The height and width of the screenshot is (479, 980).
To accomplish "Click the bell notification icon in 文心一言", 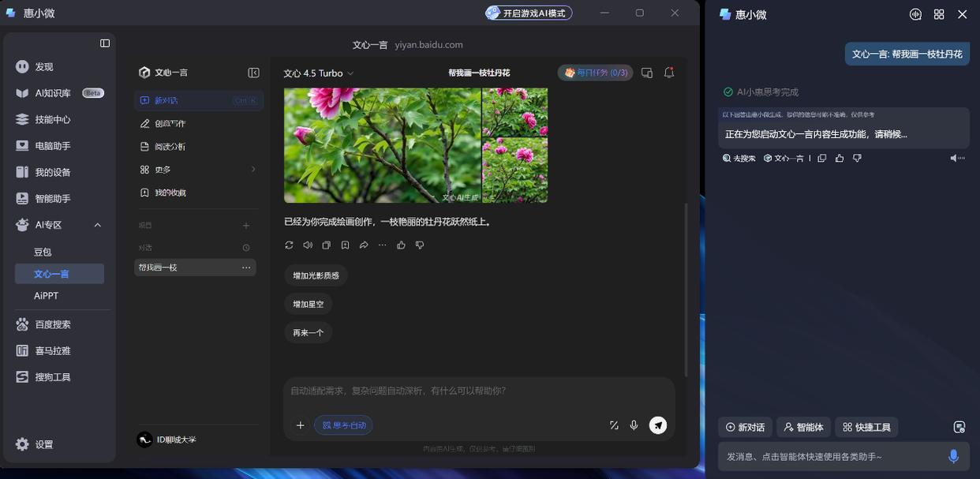I will 669,73.
